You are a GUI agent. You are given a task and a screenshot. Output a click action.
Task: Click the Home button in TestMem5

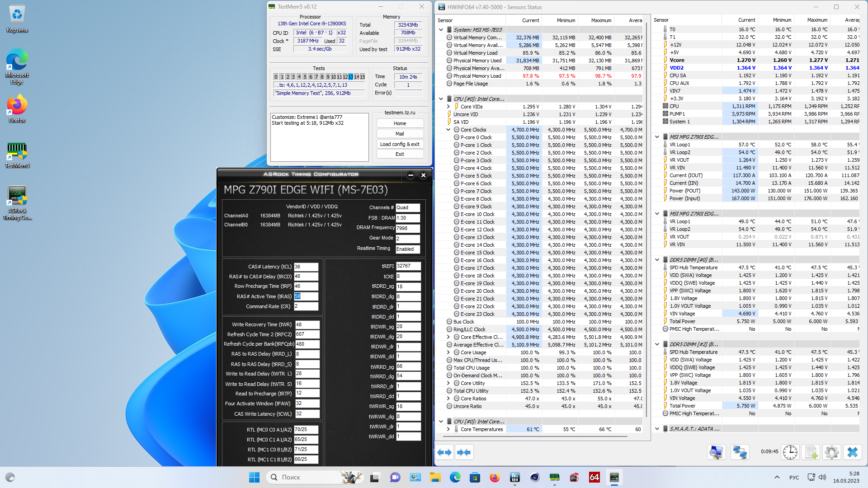coord(400,123)
